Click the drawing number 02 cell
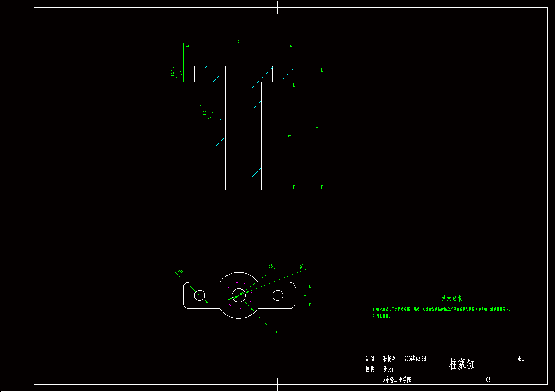The height and width of the screenshot is (392, 555). point(488,380)
